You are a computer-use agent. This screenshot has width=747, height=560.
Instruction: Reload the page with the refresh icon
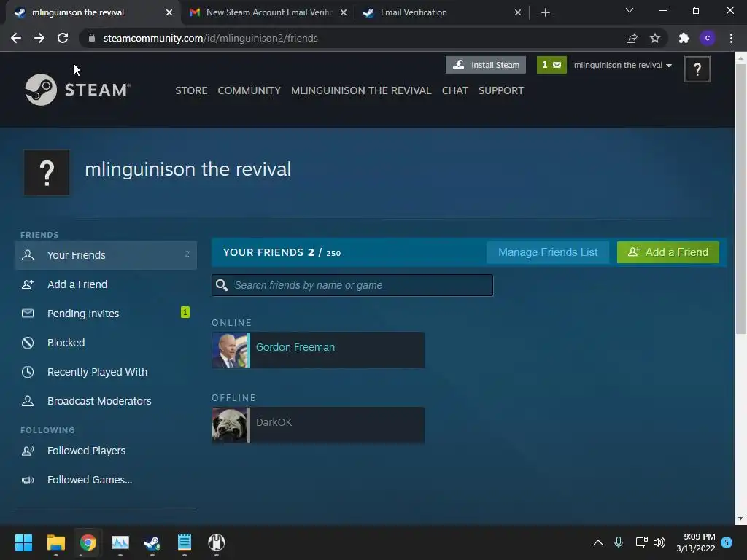63,38
